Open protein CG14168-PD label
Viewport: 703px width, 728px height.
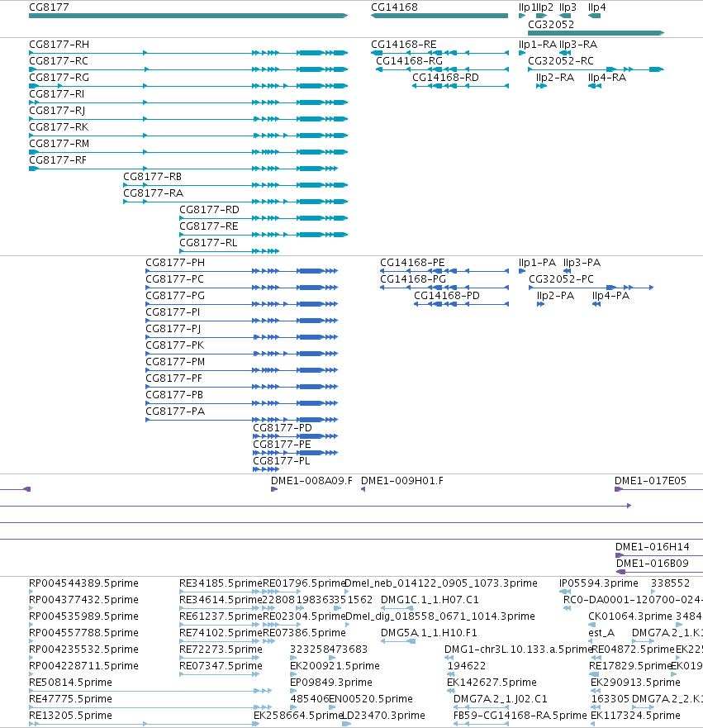point(447,296)
